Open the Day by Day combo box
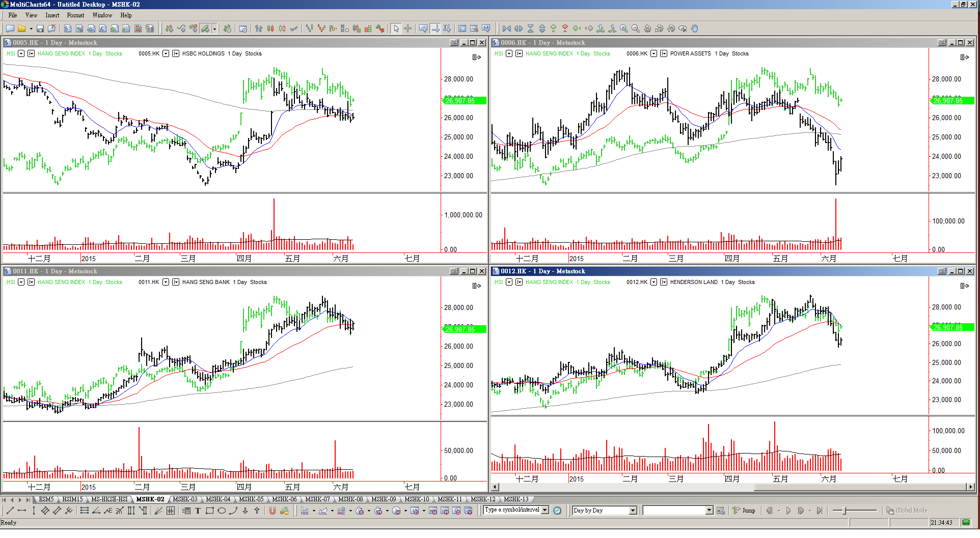This screenshot has height=538, width=980. click(633, 511)
